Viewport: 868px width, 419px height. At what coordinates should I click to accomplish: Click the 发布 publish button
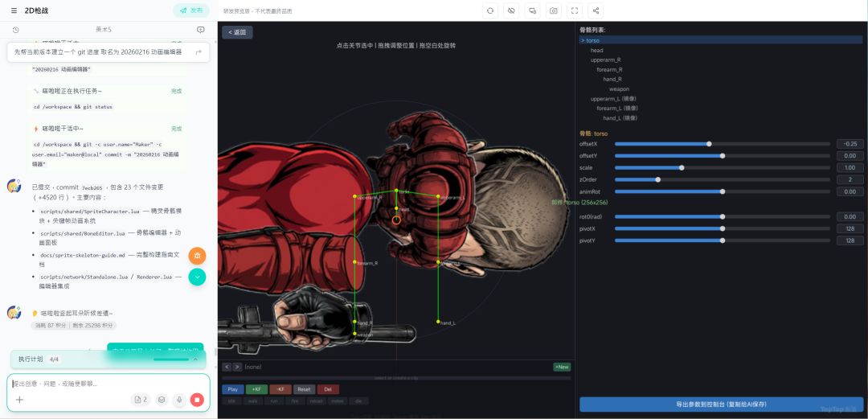coord(192,10)
